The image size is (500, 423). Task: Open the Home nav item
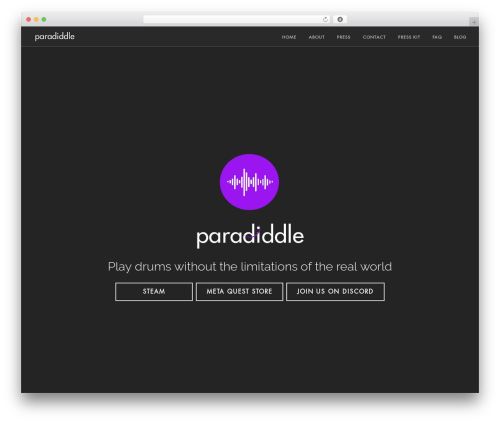pos(289,37)
